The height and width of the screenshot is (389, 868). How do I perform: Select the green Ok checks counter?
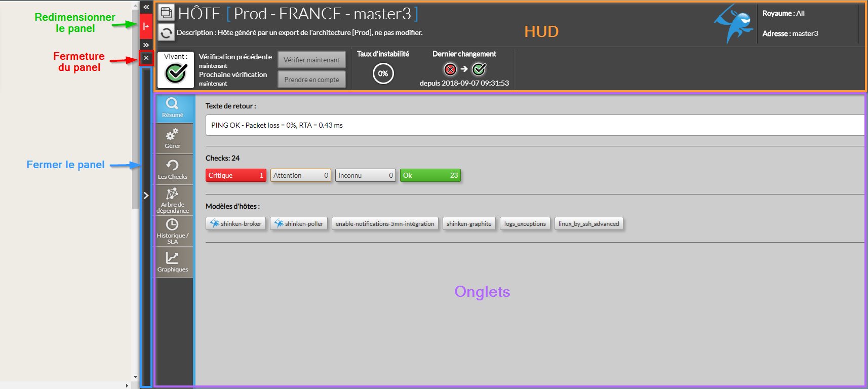(430, 175)
